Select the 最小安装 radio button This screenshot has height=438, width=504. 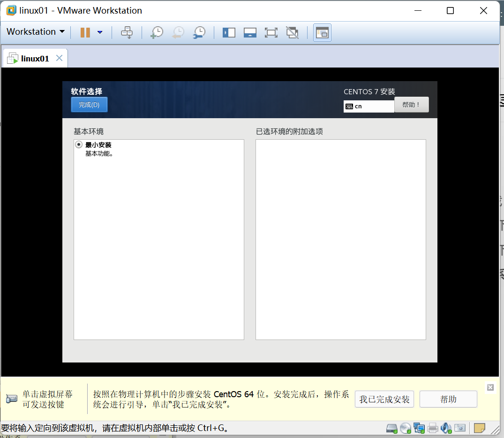79,144
